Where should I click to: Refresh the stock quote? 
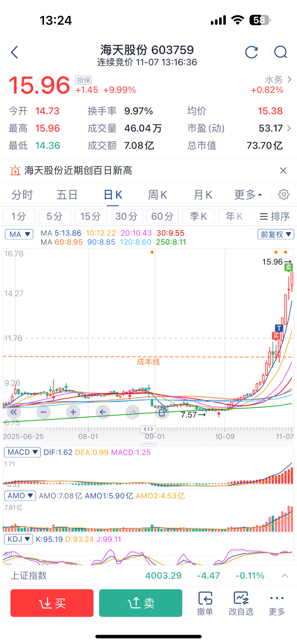[x=251, y=52]
